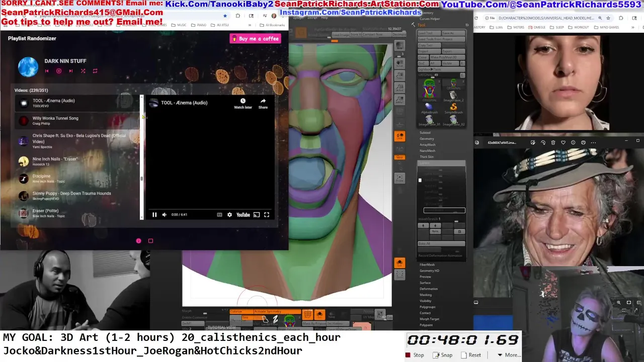
Task: Click Share on embedded video
Action: [263, 104]
